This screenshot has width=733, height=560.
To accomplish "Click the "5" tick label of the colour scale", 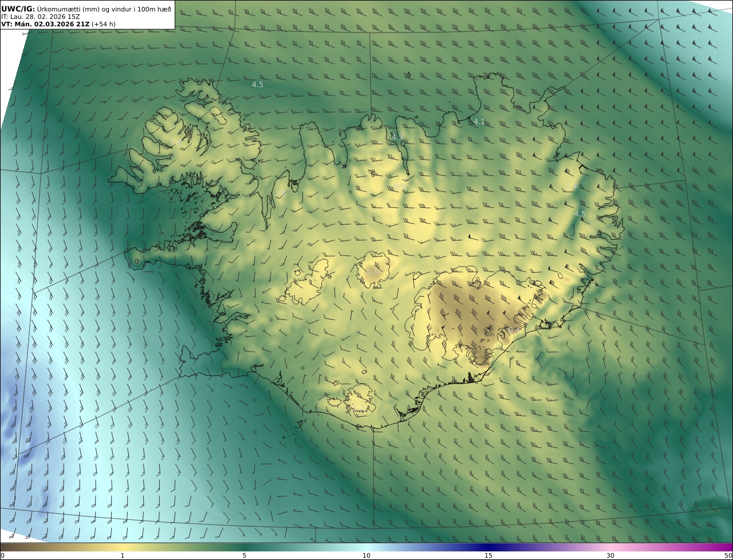I will coord(245,555).
